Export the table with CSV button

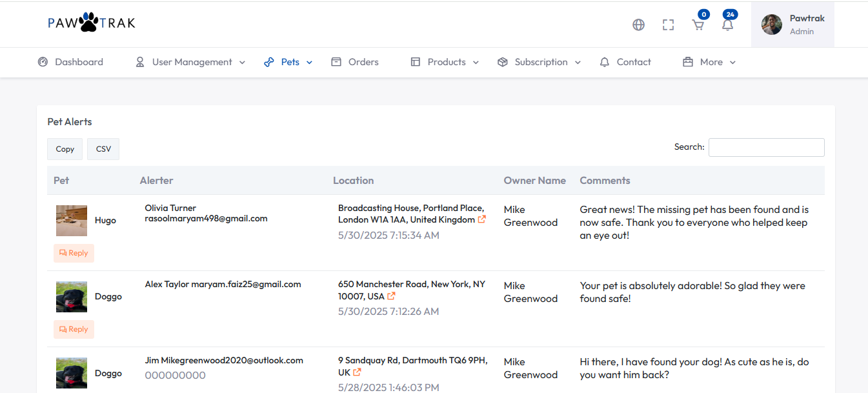coord(103,149)
